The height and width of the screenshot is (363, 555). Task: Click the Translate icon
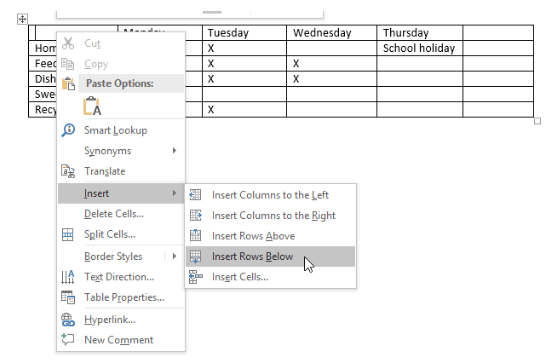68,171
